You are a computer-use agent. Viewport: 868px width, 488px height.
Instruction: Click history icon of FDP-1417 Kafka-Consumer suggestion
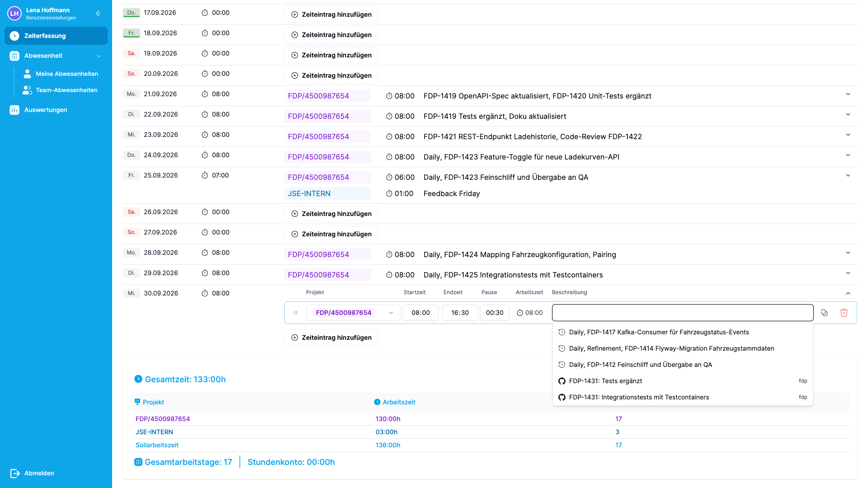[x=562, y=332]
